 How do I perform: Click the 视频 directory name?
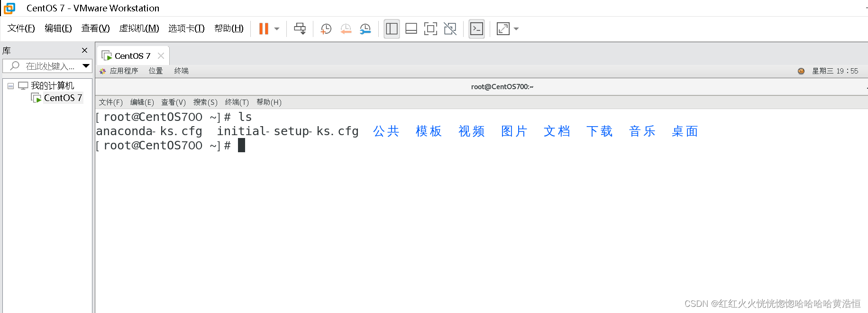tap(472, 131)
